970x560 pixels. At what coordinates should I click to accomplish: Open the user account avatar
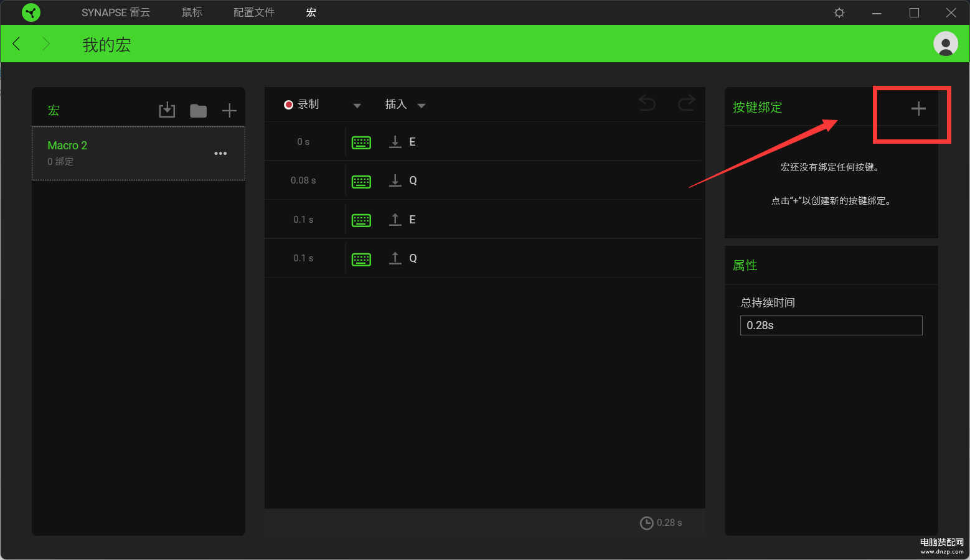945,44
